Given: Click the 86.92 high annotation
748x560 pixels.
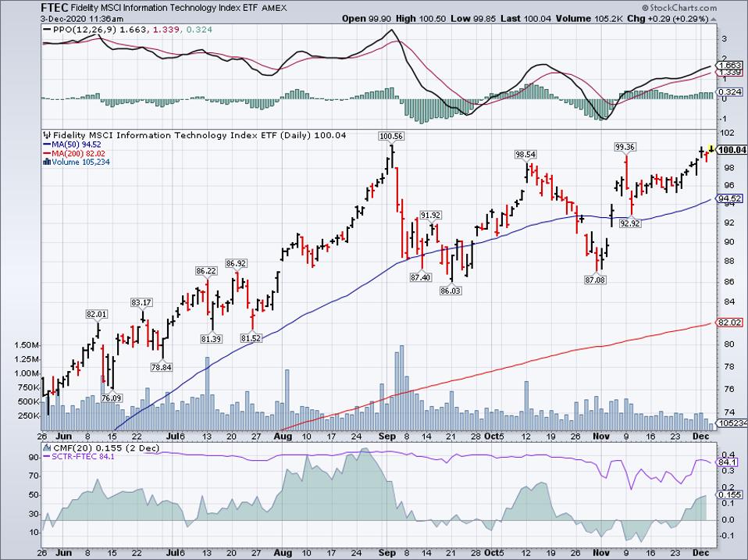Looking at the screenshot, I should (237, 263).
